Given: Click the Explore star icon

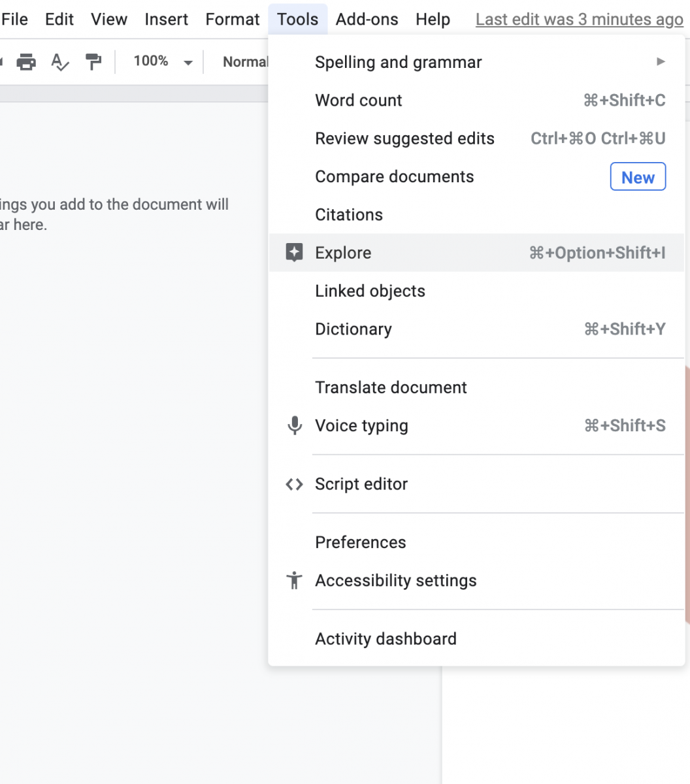Looking at the screenshot, I should [x=295, y=253].
